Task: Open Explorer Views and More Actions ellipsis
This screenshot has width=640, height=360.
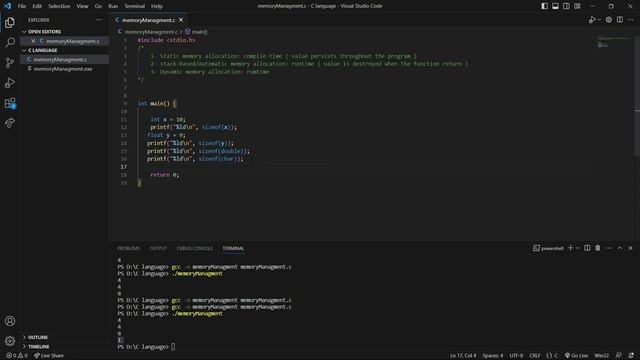Action: (x=99, y=20)
